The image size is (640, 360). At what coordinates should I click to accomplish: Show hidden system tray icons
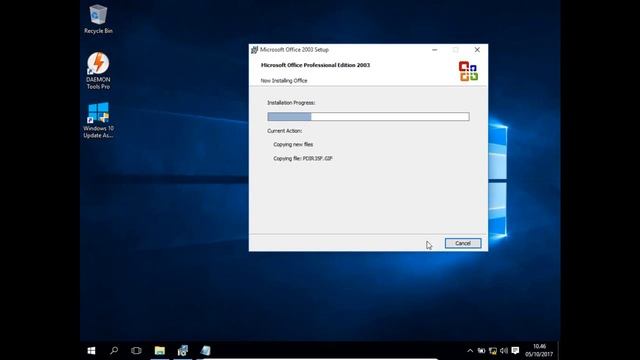470,351
